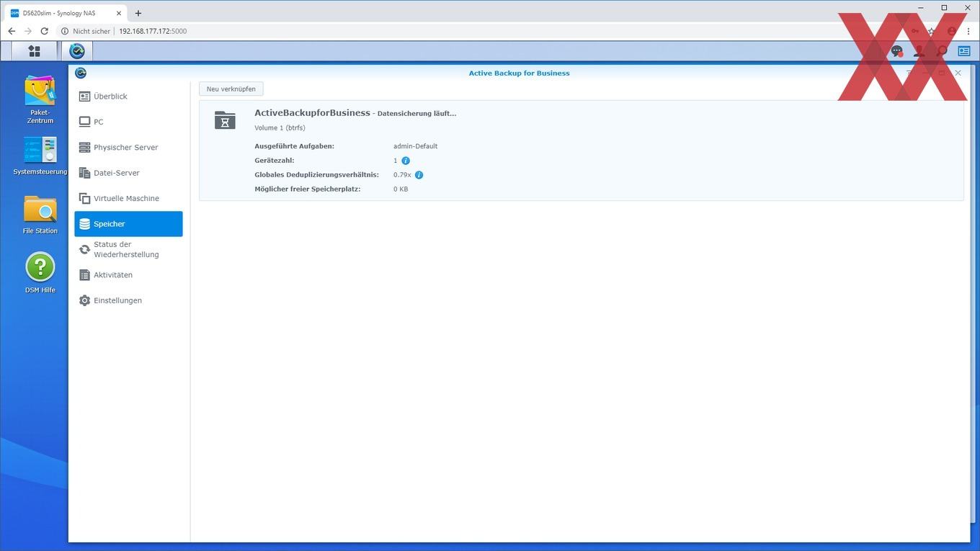980x551 pixels.
Task: Go back in the browser
Action: [12, 31]
